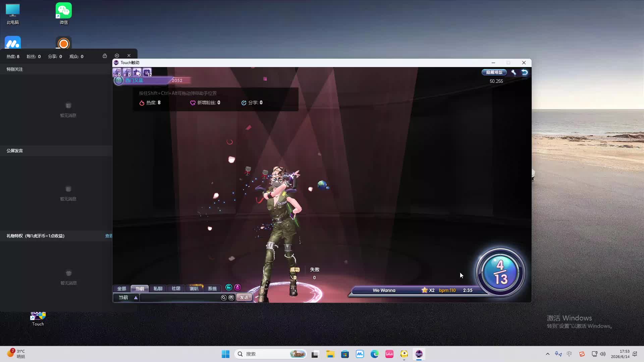
Task: Click the Exp X2 boost icon
Action: [x=117, y=72]
